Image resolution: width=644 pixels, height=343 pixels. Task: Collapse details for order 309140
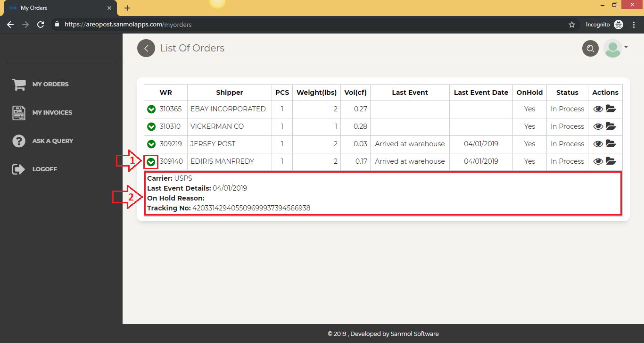pos(151,162)
